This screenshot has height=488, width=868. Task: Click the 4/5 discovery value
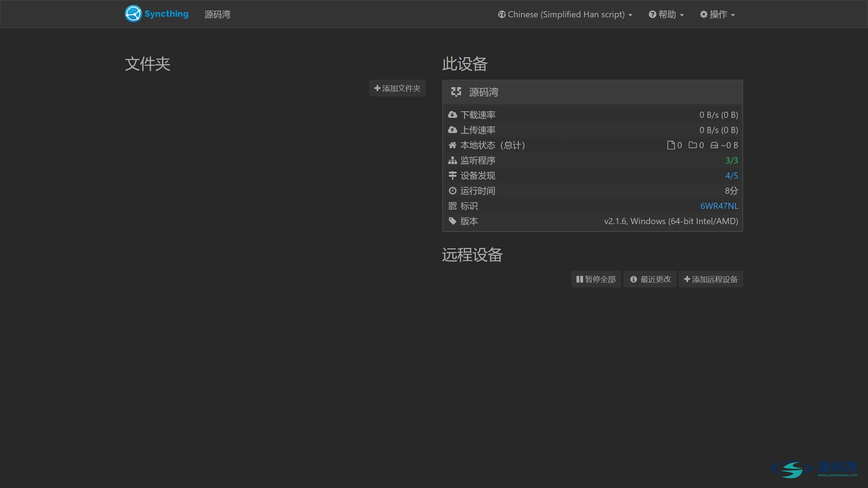(x=731, y=176)
